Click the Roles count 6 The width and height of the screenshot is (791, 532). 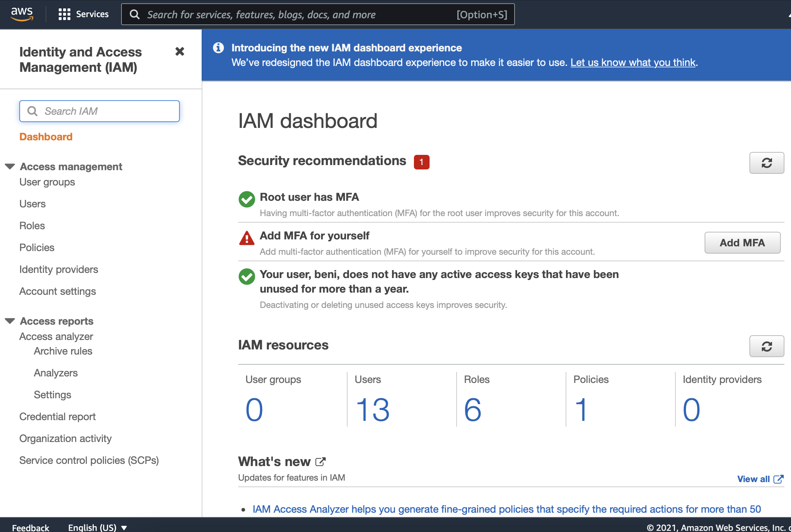coord(473,410)
